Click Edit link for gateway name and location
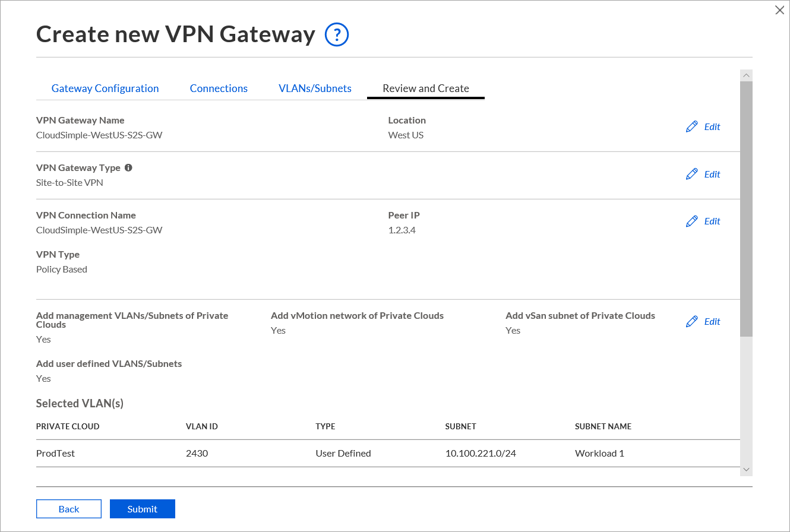Screen dimensions: 790x532 pos(712,126)
